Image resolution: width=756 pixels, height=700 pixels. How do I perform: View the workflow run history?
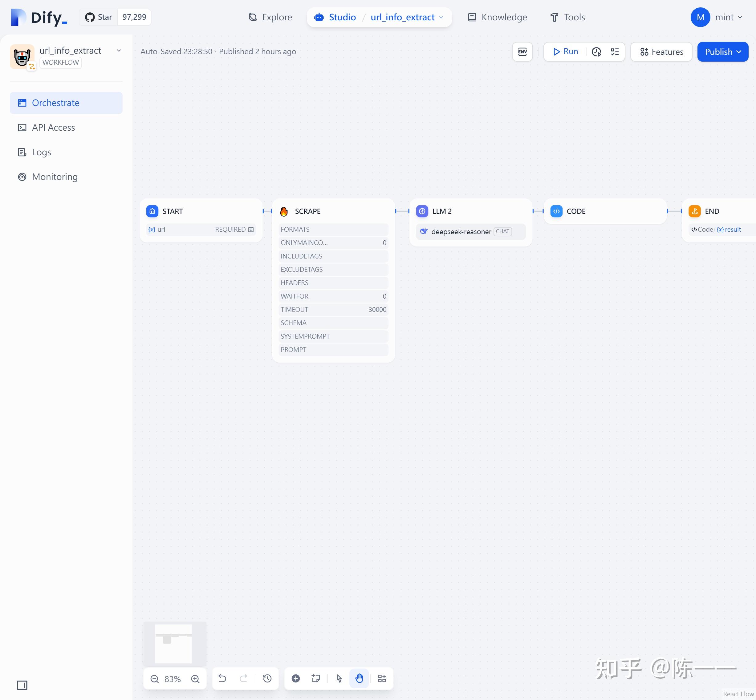pos(597,52)
